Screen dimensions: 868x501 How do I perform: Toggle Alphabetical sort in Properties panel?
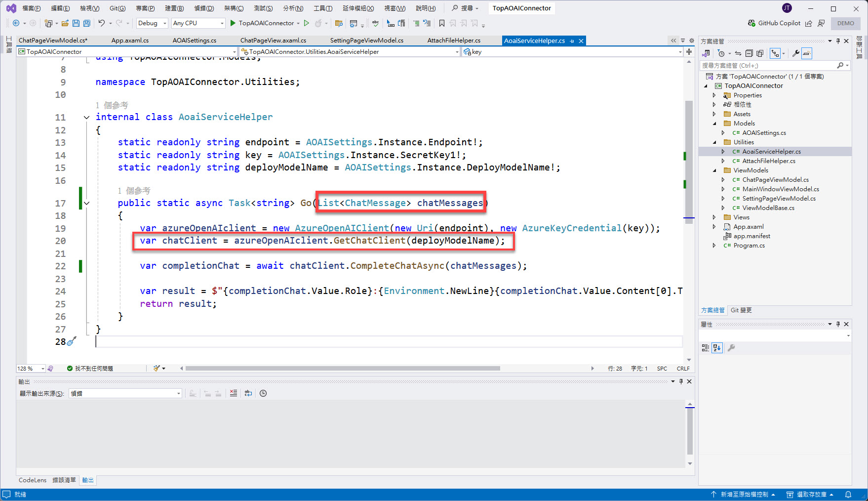(717, 348)
